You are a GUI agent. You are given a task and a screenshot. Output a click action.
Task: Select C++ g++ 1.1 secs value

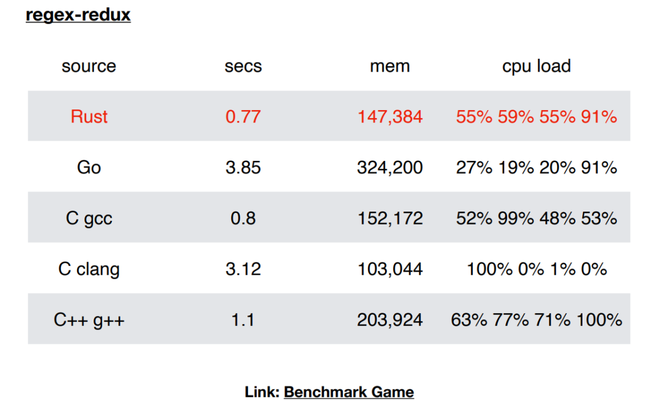pyautogui.click(x=243, y=320)
